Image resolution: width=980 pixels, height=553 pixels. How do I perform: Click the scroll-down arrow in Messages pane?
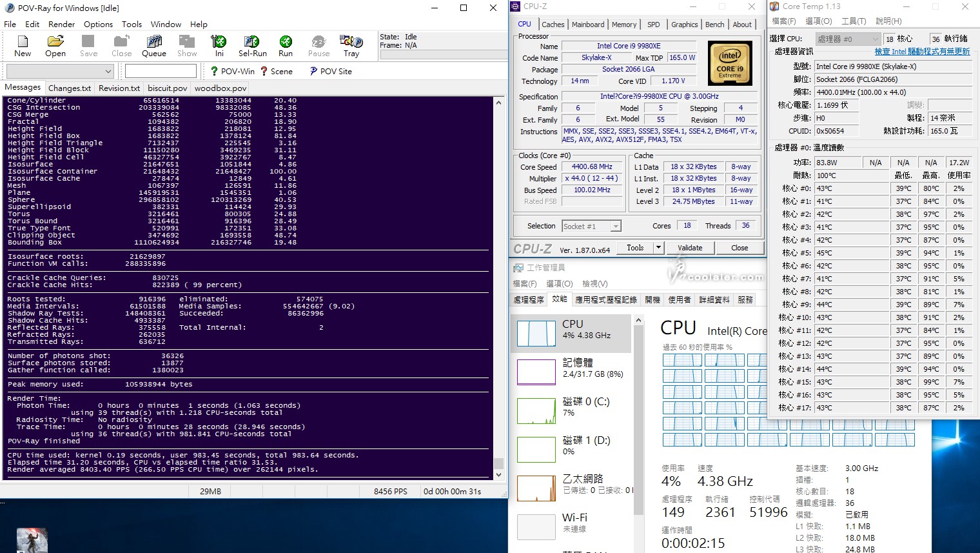point(498,474)
